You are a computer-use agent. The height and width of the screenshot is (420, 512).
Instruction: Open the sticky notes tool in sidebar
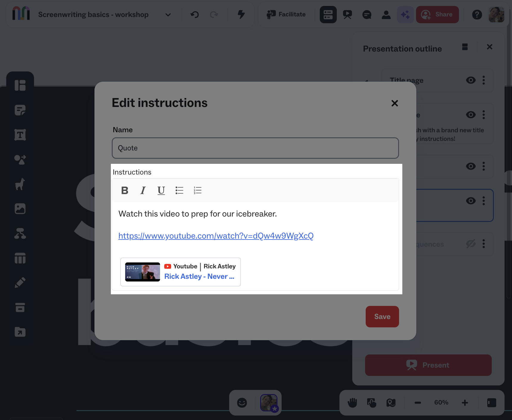coord(20,110)
